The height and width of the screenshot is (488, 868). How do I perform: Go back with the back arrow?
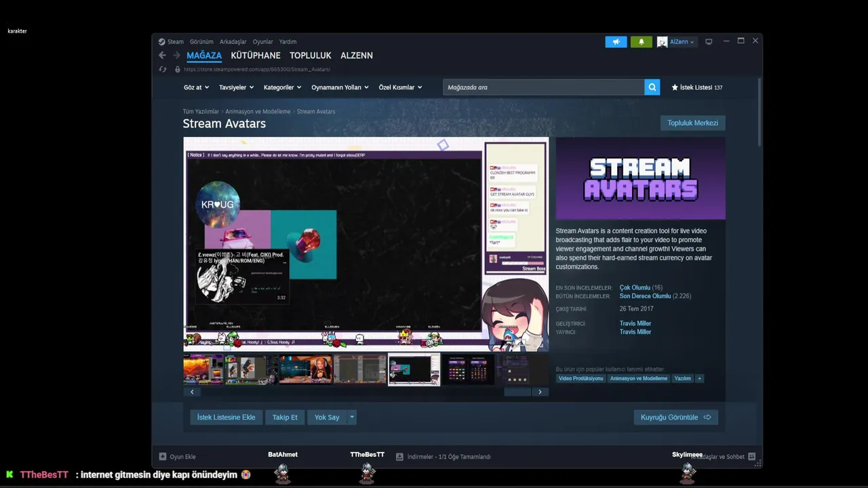[162, 56]
